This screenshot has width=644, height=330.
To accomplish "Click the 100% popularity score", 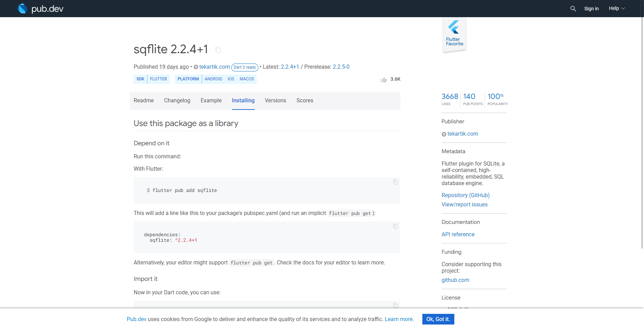I will pyautogui.click(x=497, y=99).
